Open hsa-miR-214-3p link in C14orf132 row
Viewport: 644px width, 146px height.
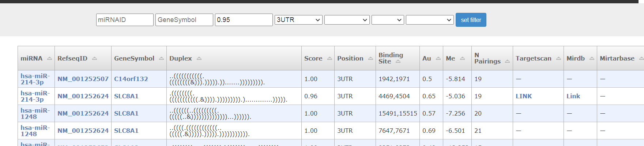pyautogui.click(x=35, y=79)
